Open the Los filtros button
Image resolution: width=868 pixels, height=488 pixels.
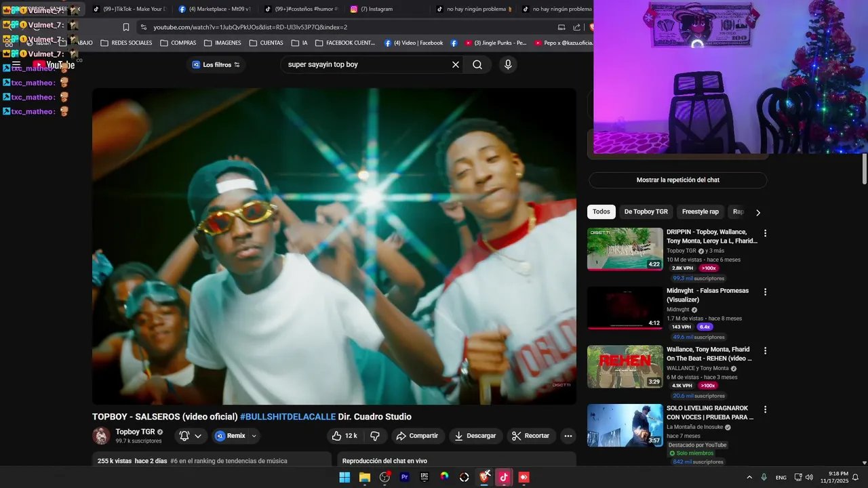[216, 64]
